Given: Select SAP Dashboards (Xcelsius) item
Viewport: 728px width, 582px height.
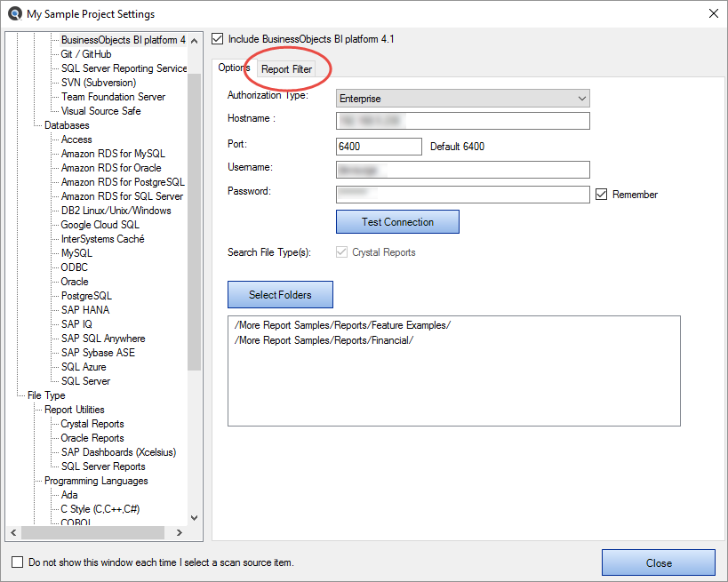Looking at the screenshot, I should pyautogui.click(x=118, y=452).
